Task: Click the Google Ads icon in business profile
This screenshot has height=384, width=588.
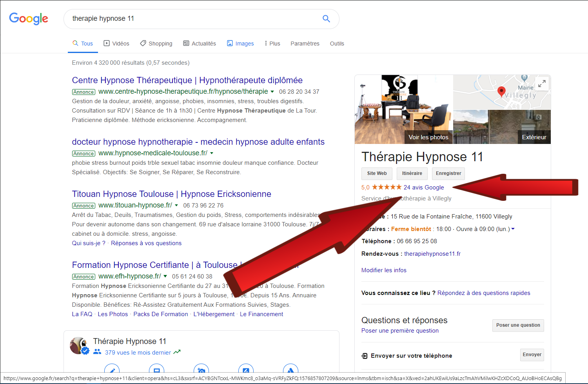Action: coord(290,370)
